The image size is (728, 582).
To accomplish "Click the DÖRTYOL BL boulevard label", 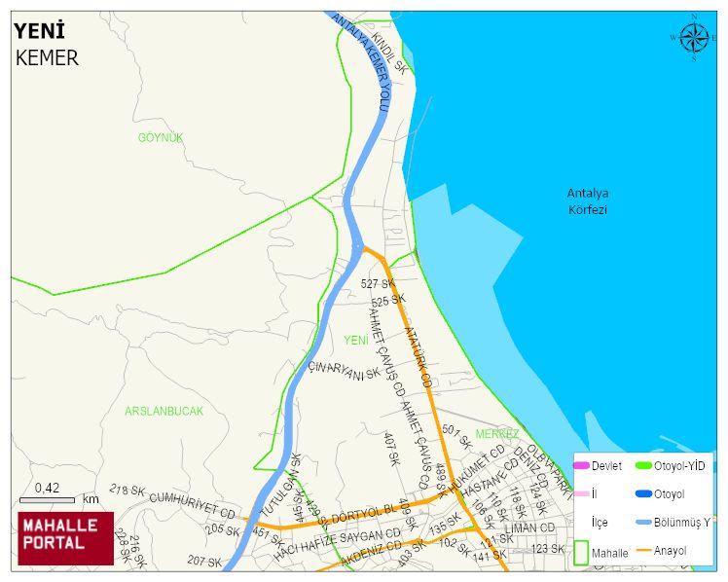I will pos(363,514).
